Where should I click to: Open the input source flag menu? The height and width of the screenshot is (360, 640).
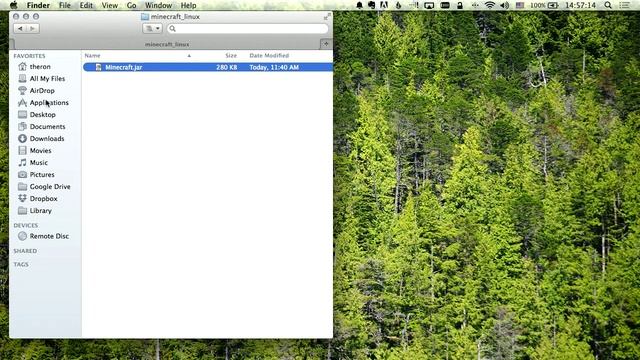click(x=520, y=5)
